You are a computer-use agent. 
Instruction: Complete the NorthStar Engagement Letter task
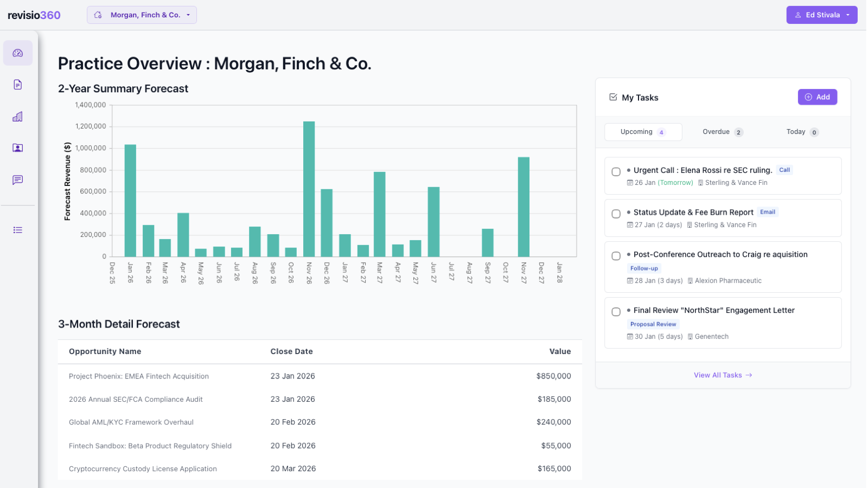616,312
